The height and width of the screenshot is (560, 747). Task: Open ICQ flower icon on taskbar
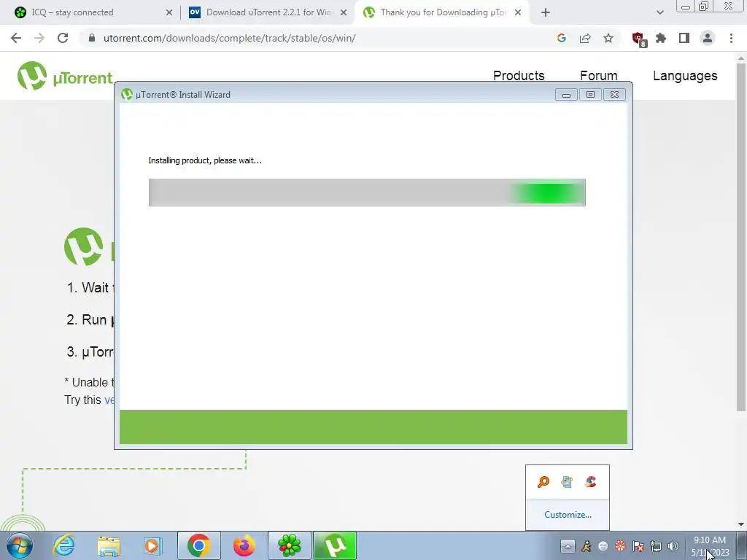coord(290,545)
